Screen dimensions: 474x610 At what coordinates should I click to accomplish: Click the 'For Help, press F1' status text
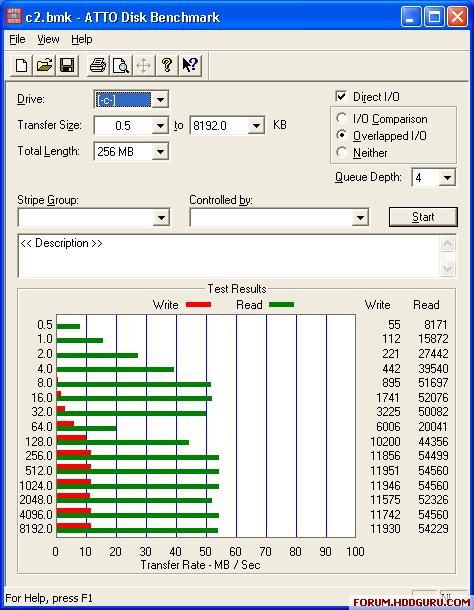click(49, 598)
